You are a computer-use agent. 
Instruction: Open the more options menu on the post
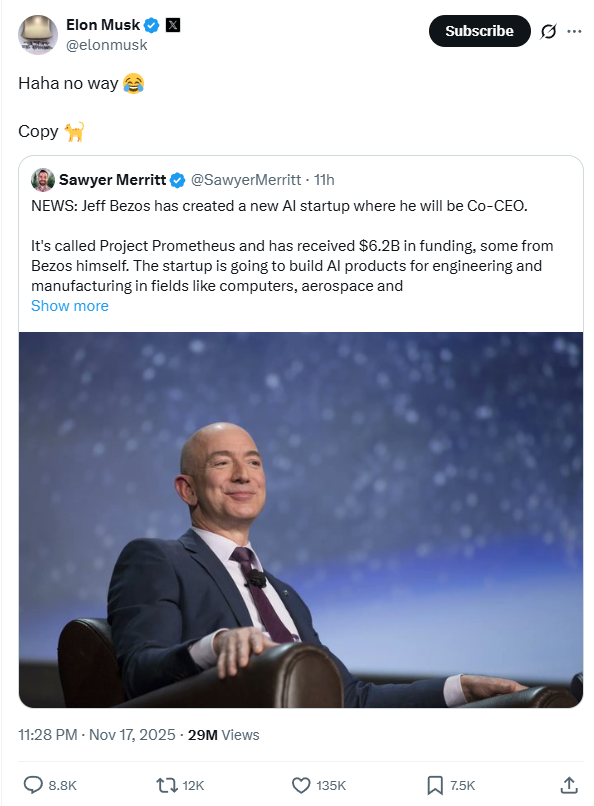[575, 31]
